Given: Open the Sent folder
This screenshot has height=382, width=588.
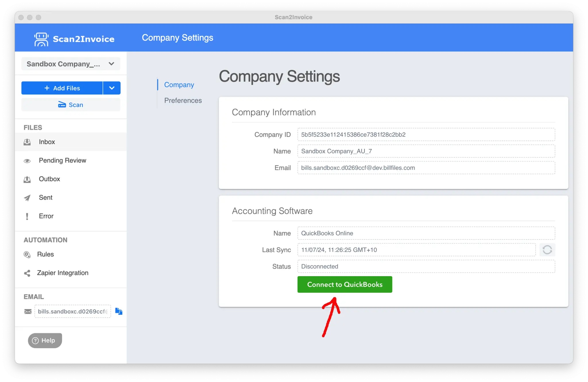Looking at the screenshot, I should (x=71, y=197).
